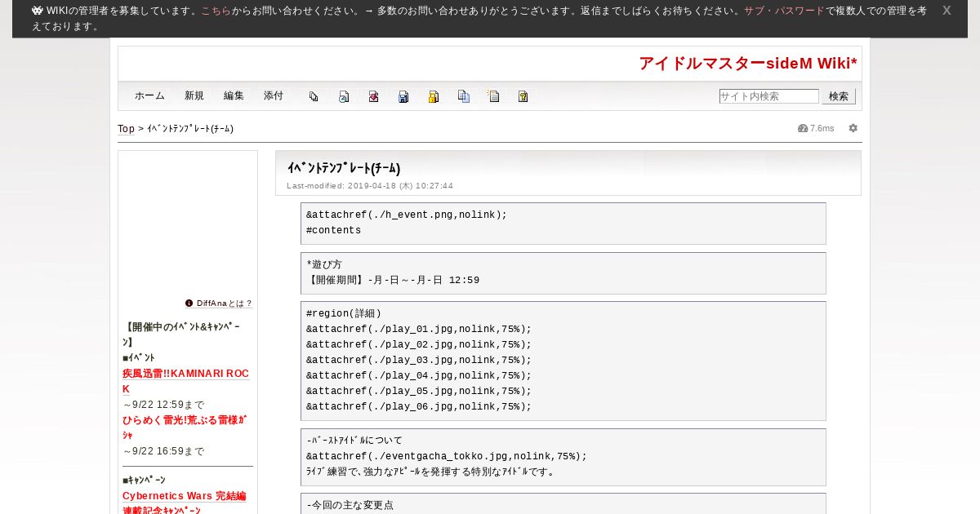980x514 pixels.
Task: Click the 【開催期間】 line ending 12:59
Action: pos(393,280)
